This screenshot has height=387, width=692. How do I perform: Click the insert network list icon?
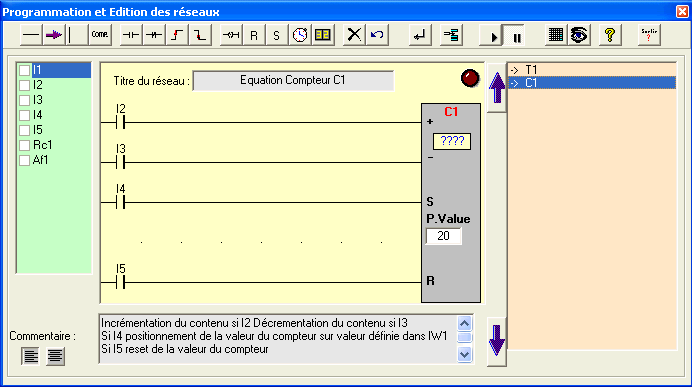(451, 35)
